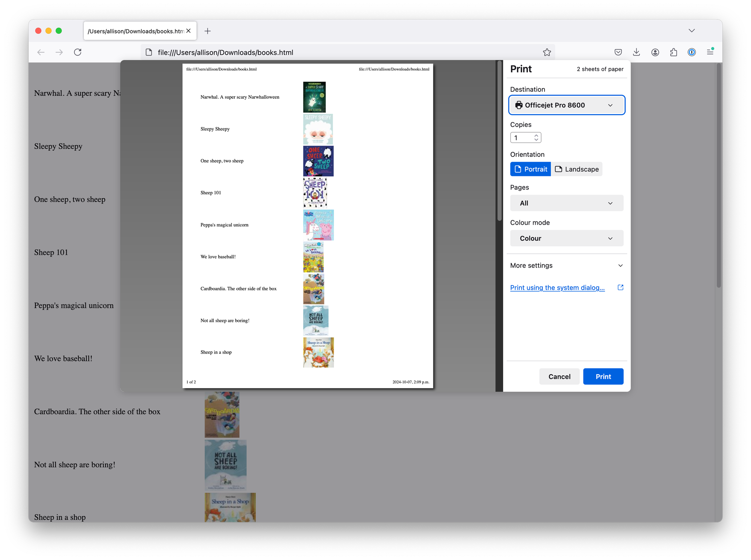The width and height of the screenshot is (751, 560).
Task: Click the blue Print button
Action: [x=603, y=376]
